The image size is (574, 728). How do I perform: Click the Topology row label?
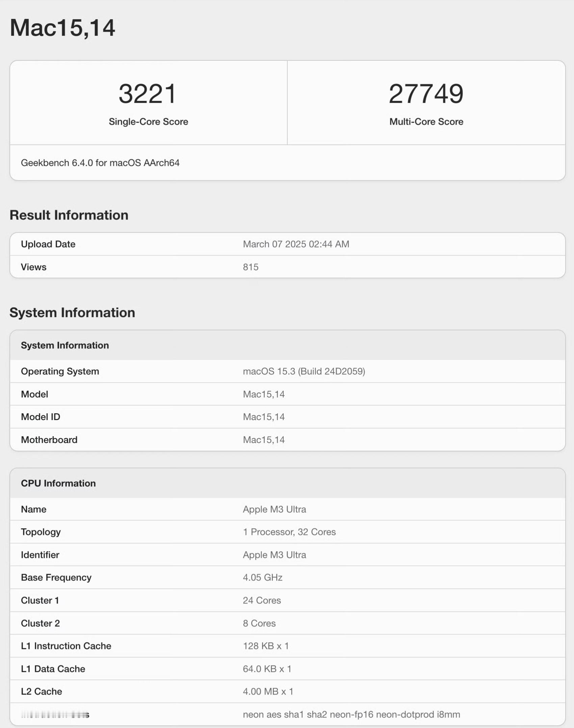[x=41, y=532]
